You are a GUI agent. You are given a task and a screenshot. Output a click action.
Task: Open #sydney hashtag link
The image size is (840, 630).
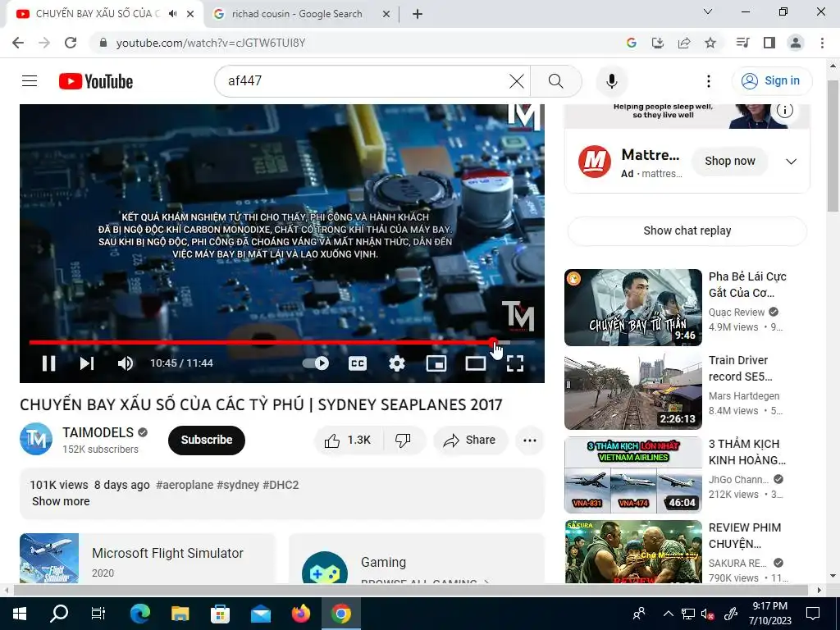pos(238,485)
